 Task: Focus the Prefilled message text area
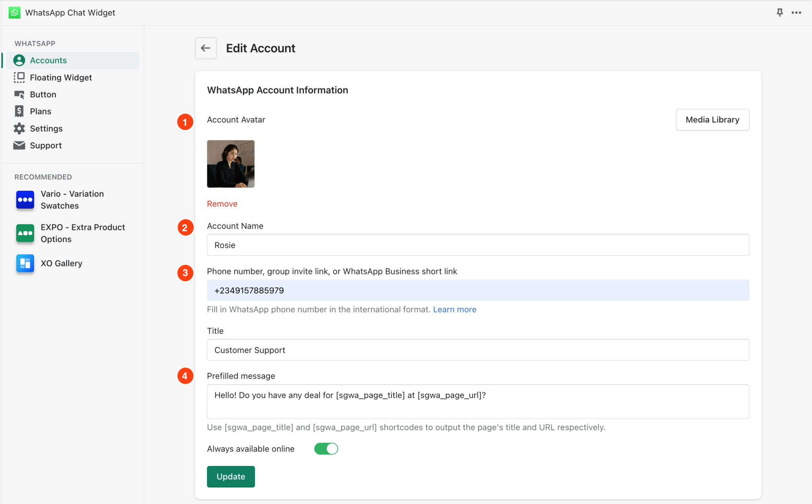[x=478, y=401]
